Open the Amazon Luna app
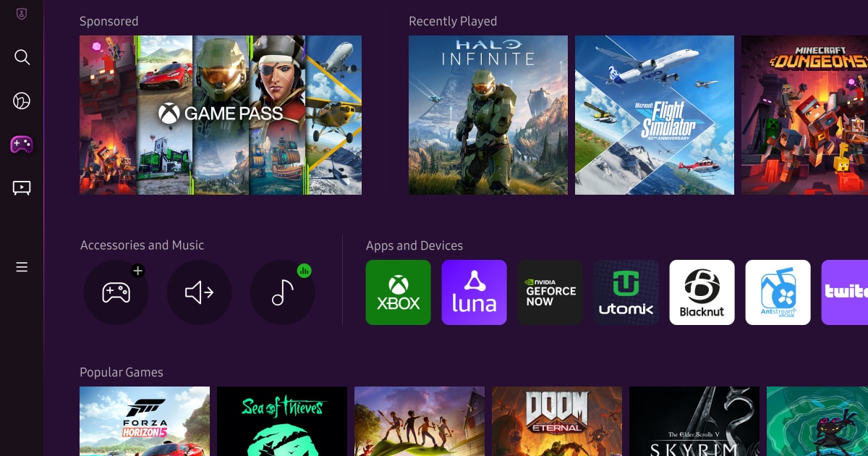The height and width of the screenshot is (456, 868). 474,292
